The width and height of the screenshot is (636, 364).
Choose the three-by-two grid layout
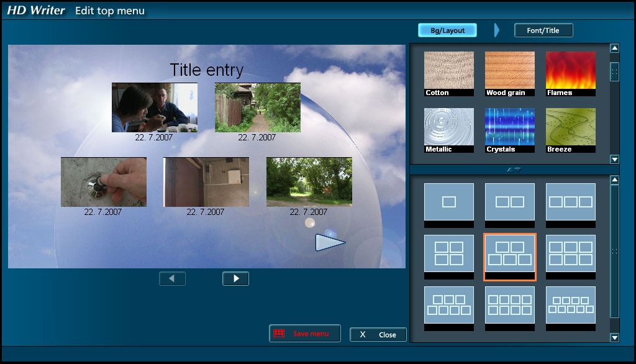tap(570, 257)
